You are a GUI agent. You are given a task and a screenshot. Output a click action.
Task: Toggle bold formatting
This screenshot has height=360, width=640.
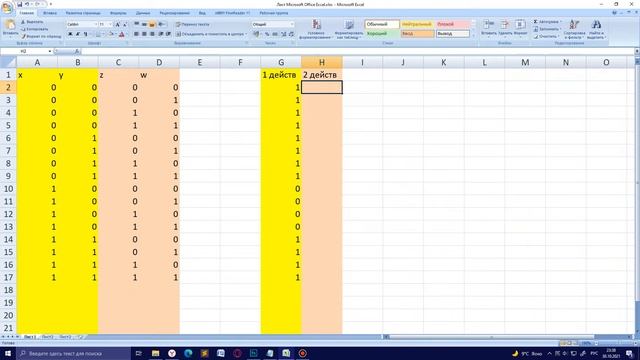point(70,34)
